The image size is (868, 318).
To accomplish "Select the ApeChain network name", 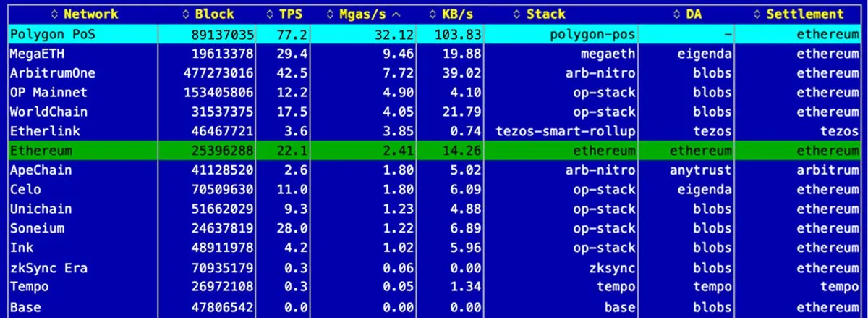I will pos(41,170).
